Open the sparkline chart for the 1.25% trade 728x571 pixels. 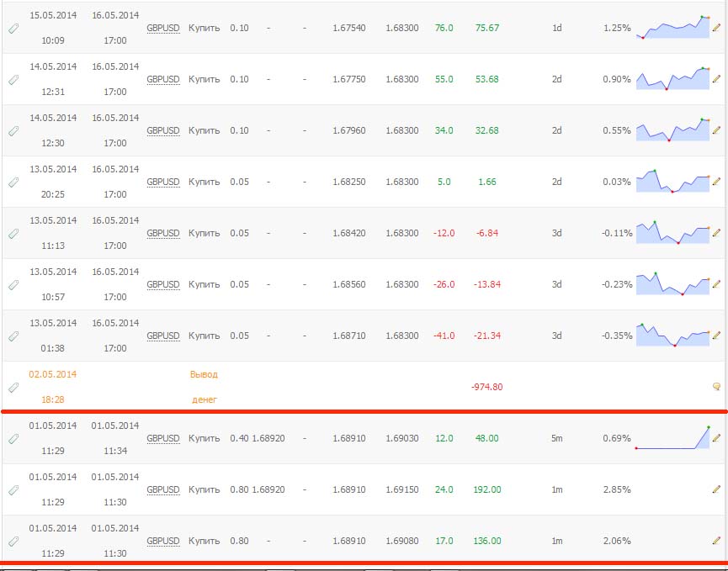click(x=672, y=28)
